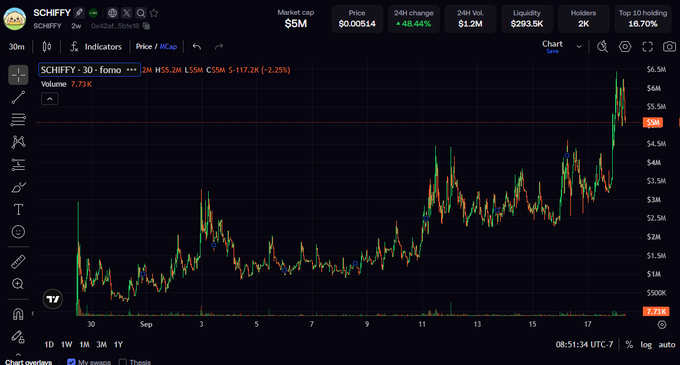Click the green badge next to SCHIFFY

93,13
